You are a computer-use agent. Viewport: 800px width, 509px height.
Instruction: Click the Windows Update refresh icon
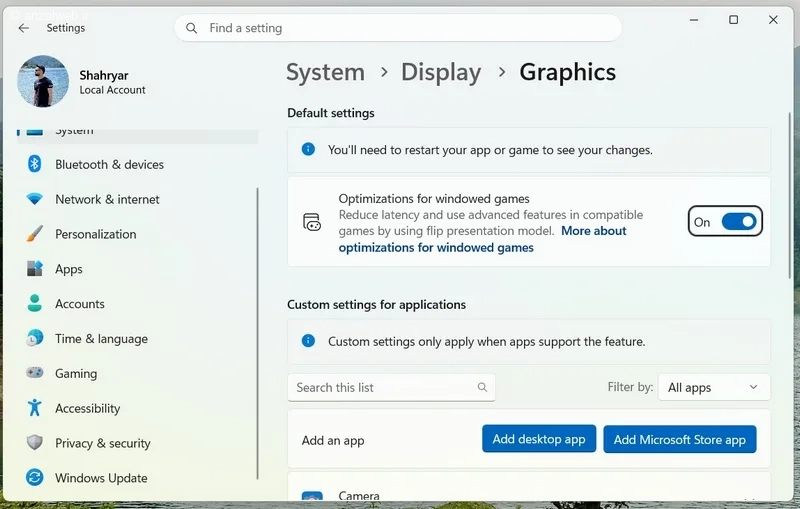(34, 477)
